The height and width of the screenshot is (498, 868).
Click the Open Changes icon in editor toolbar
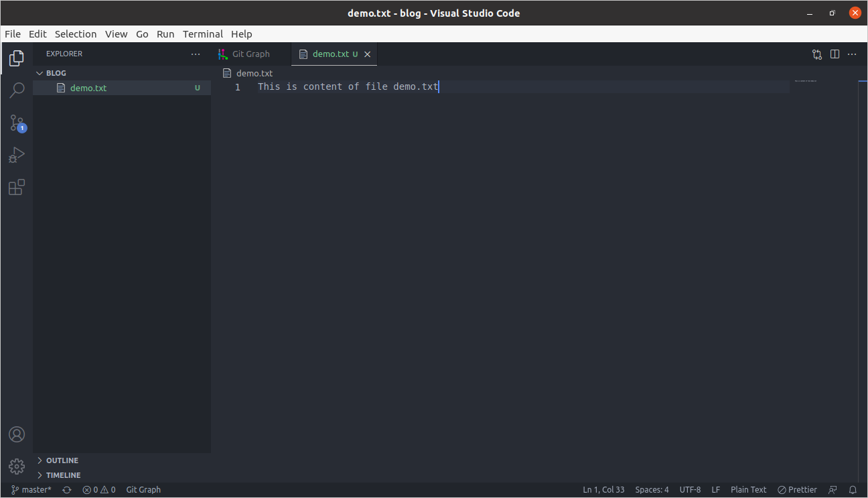pyautogui.click(x=817, y=54)
